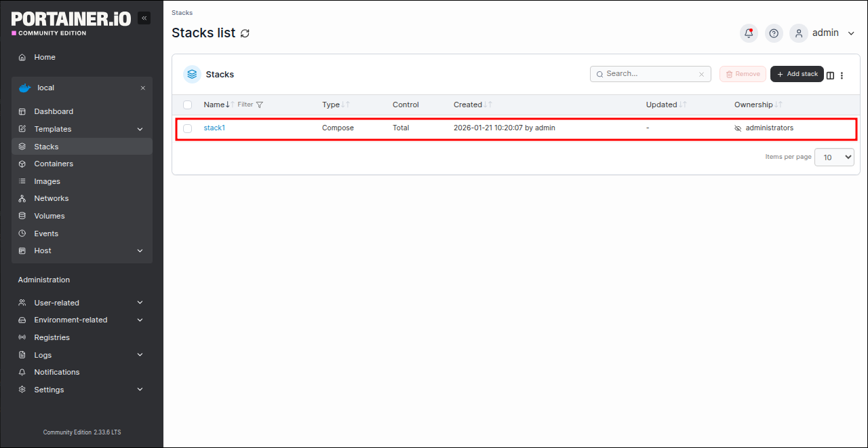Refresh the Stacks list with reload icon
The image size is (868, 448).
(245, 33)
